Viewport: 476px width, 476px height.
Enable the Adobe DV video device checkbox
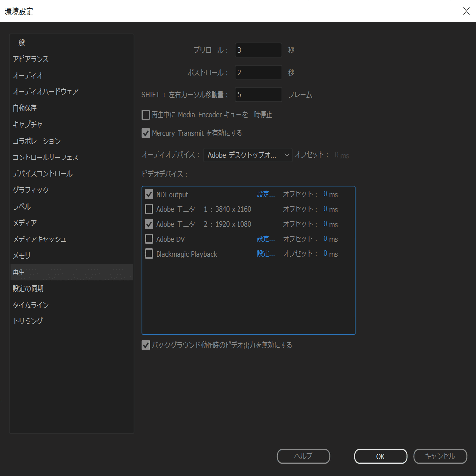click(149, 239)
